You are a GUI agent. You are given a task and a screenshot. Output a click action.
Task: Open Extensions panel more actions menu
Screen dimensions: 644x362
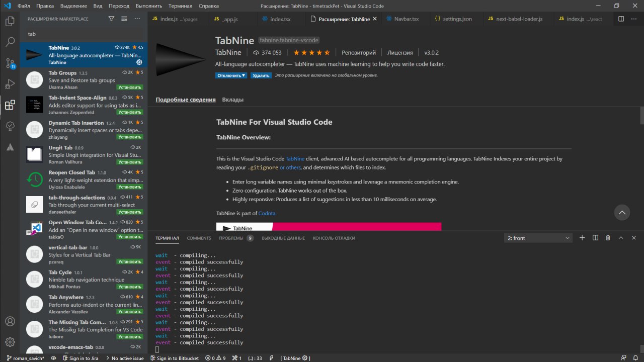pos(137,19)
